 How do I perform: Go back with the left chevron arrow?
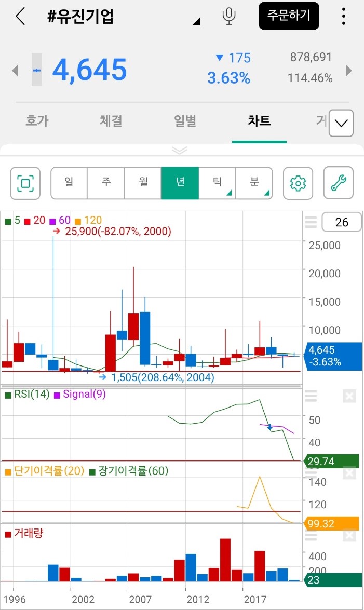[x=20, y=16]
